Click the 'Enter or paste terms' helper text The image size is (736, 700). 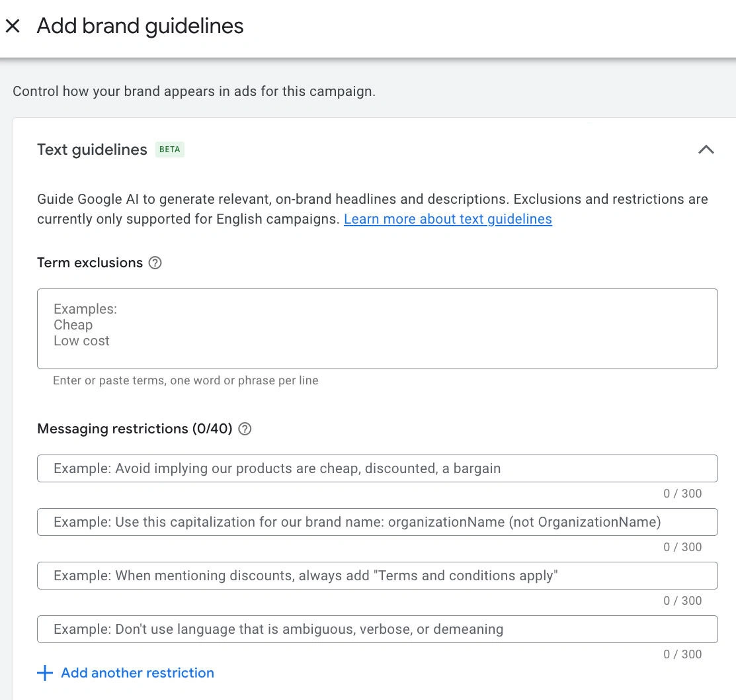[185, 380]
